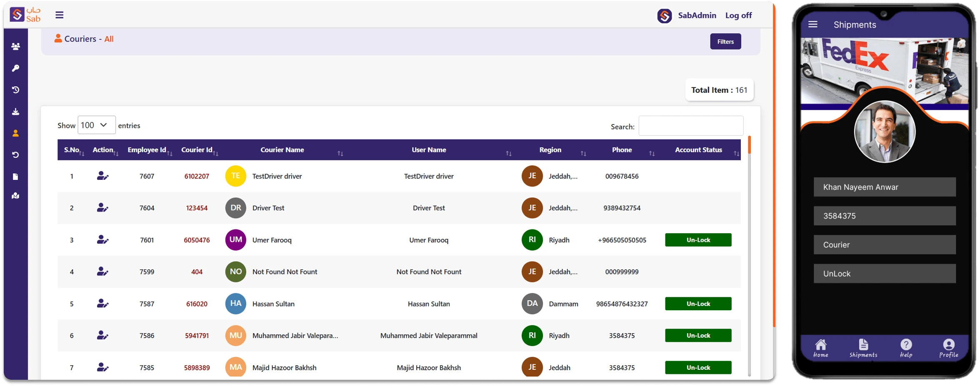
Task: Open the map sidebar icon
Action: point(15,196)
